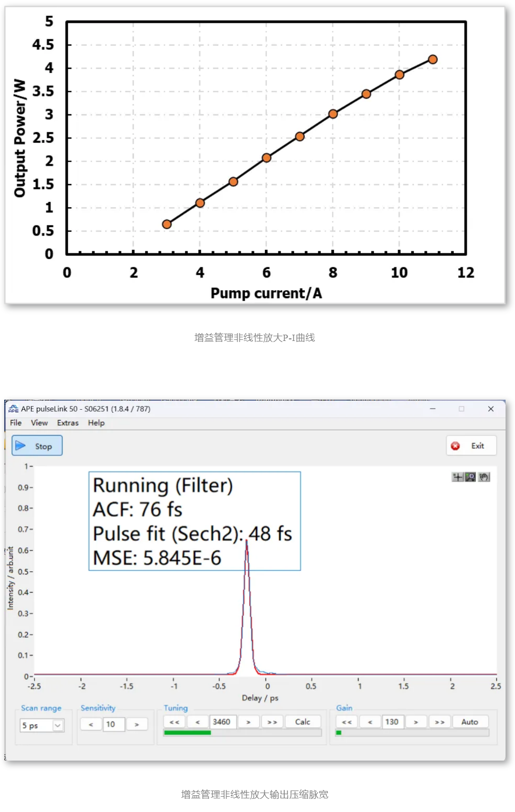Click Tuning fast-decrease double left arrow
515x812 pixels.
click(x=174, y=722)
